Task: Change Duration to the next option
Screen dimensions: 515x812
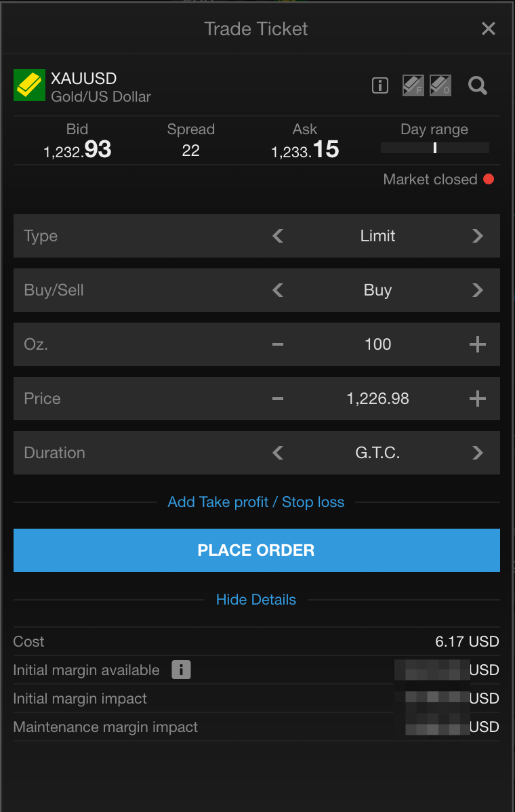Action: [478, 453]
